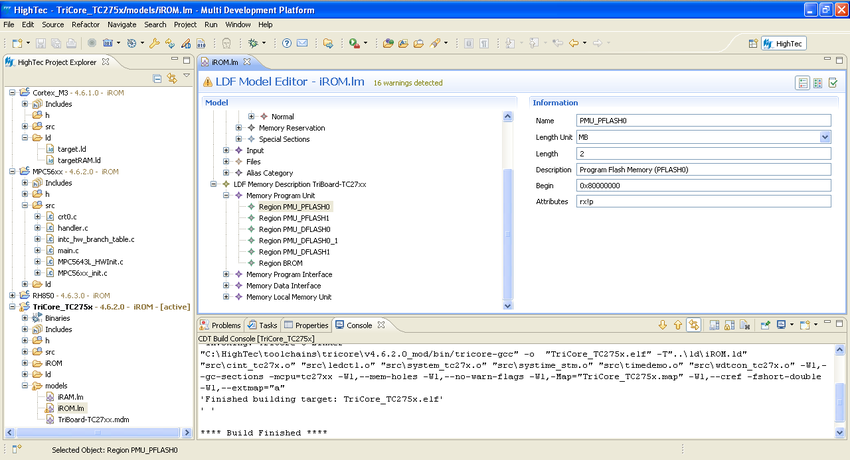Open the Window menu
The height and width of the screenshot is (460, 850).
point(238,24)
